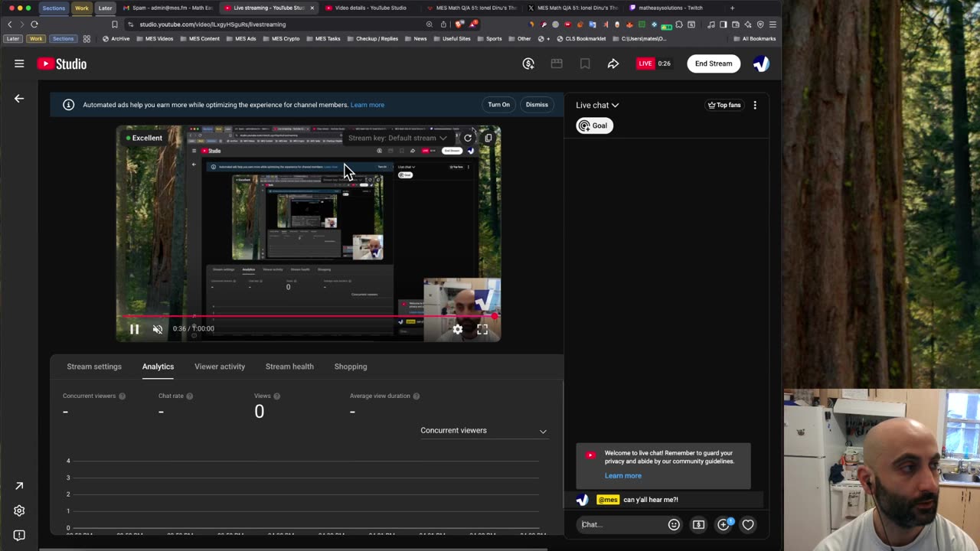980x551 pixels.
Task: Open Learn more link in chat welcome notice
Action: coord(623,475)
